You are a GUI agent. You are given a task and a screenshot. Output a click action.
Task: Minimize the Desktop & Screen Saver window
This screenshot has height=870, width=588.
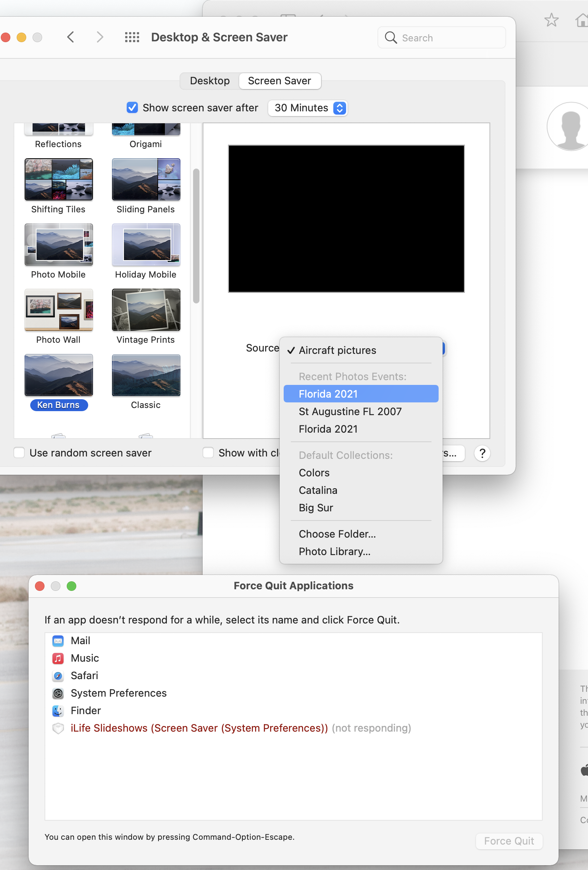click(x=21, y=37)
